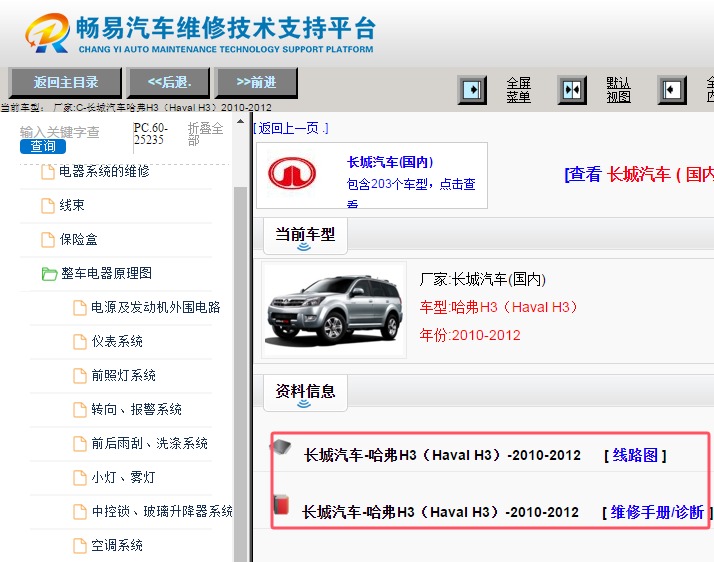The width and height of the screenshot is (714, 562).
Task: Open the 中控锁、玻璃升降器系统 tree item
Action: (x=162, y=511)
